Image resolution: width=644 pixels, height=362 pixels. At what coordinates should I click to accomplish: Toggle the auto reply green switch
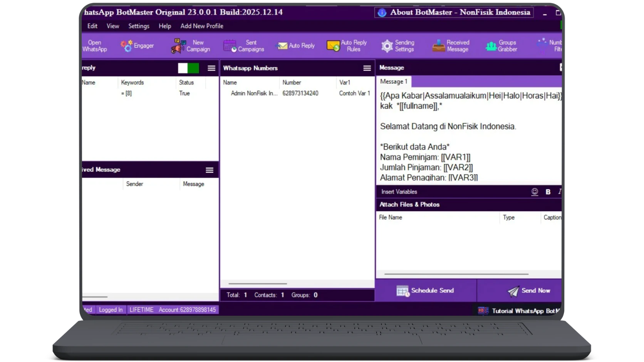[x=188, y=68]
